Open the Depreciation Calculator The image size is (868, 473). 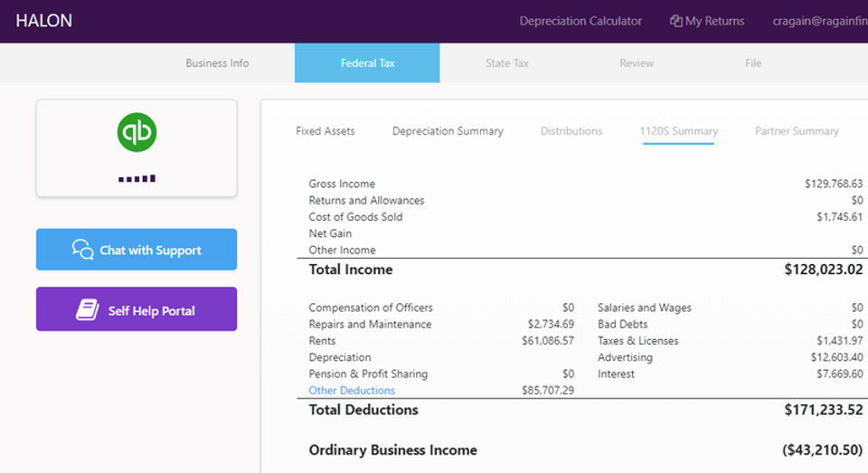(580, 21)
